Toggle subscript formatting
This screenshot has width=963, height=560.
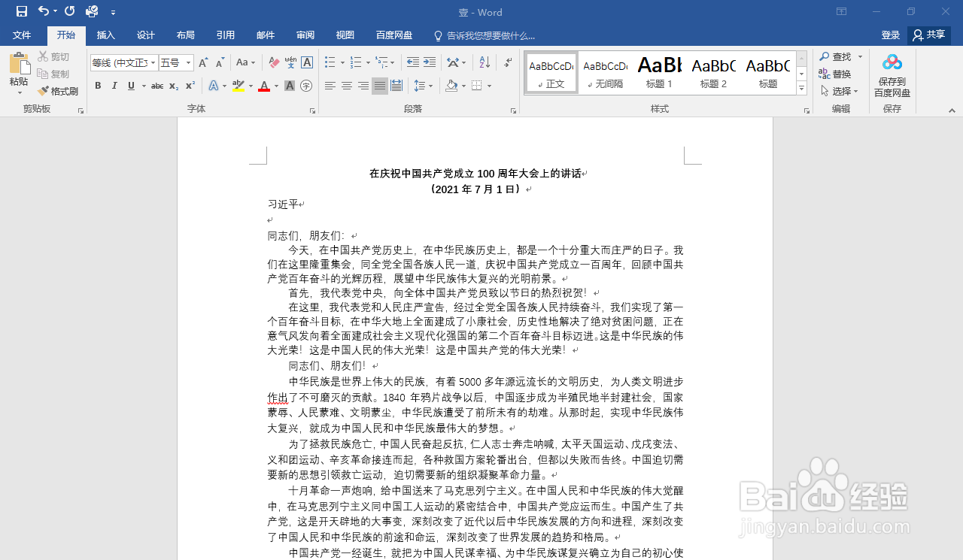(174, 86)
